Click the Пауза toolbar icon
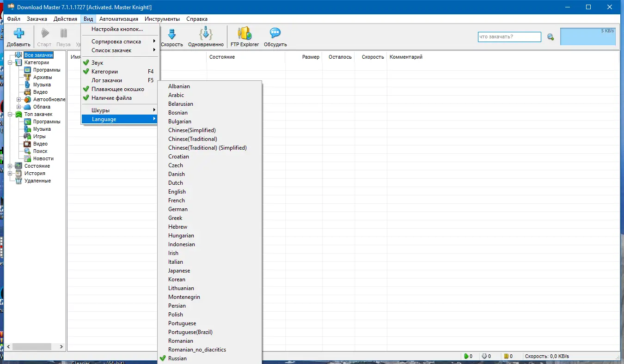The image size is (624, 364). 64,33
